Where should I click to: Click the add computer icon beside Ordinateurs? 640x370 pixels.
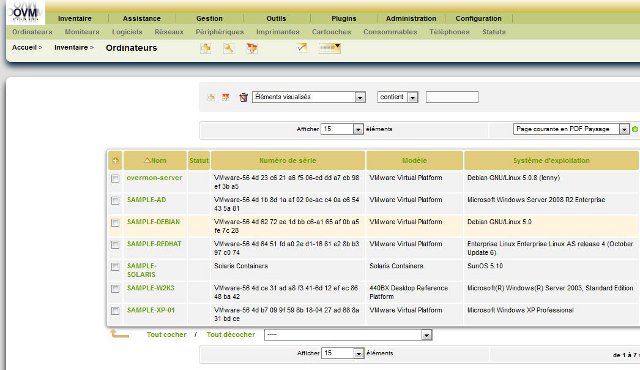pos(206,48)
